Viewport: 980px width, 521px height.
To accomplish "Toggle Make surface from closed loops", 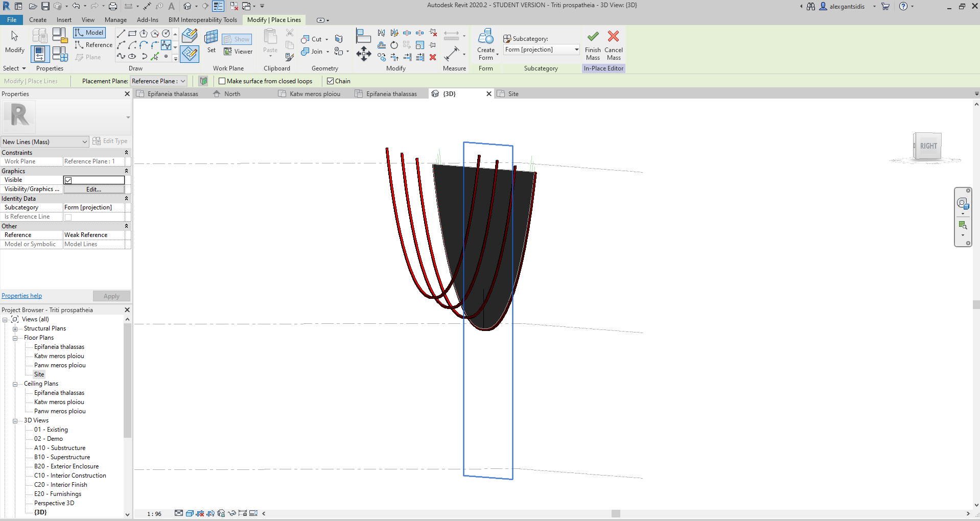I will [x=222, y=81].
